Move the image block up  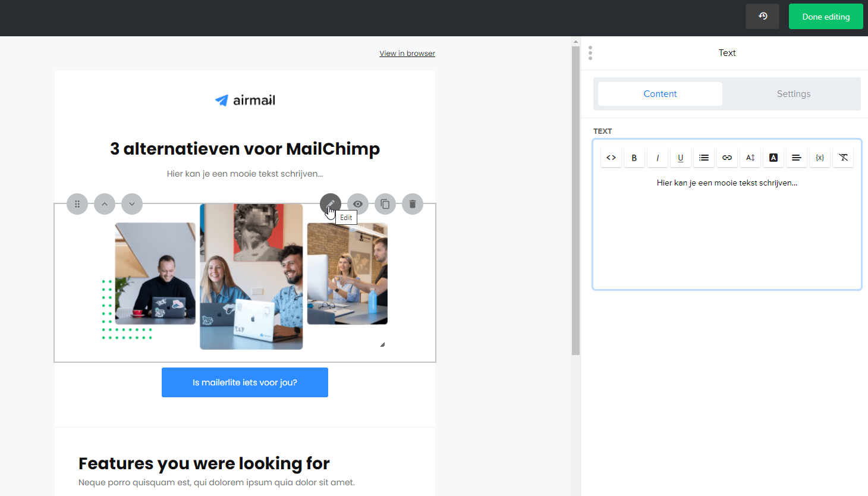coord(105,204)
